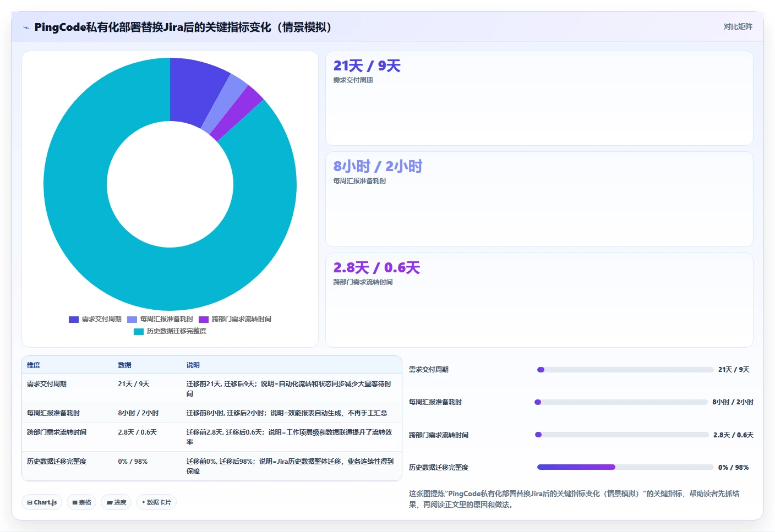775x532 pixels.
Task: Click the table value 2.8天 / 0.6天
Action: [x=138, y=432]
